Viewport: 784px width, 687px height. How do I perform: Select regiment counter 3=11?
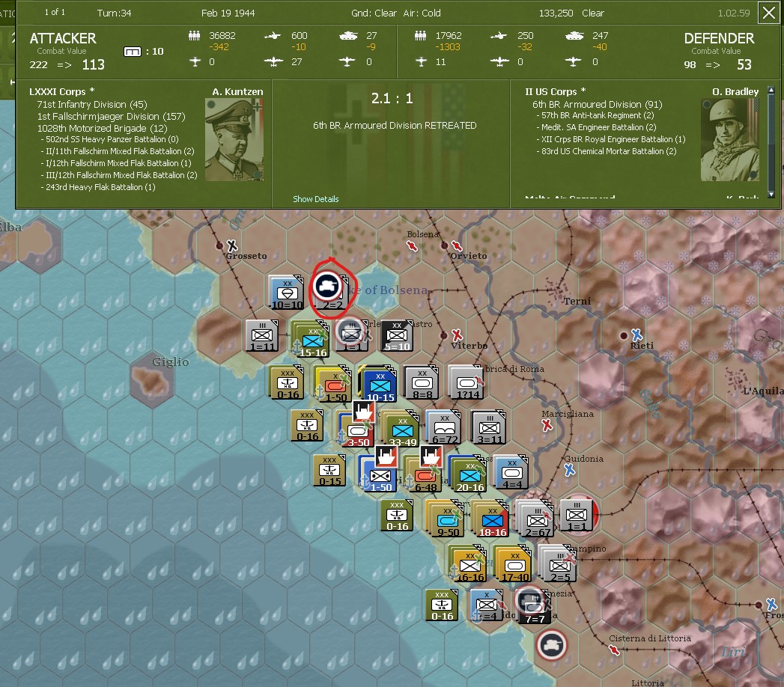(489, 427)
